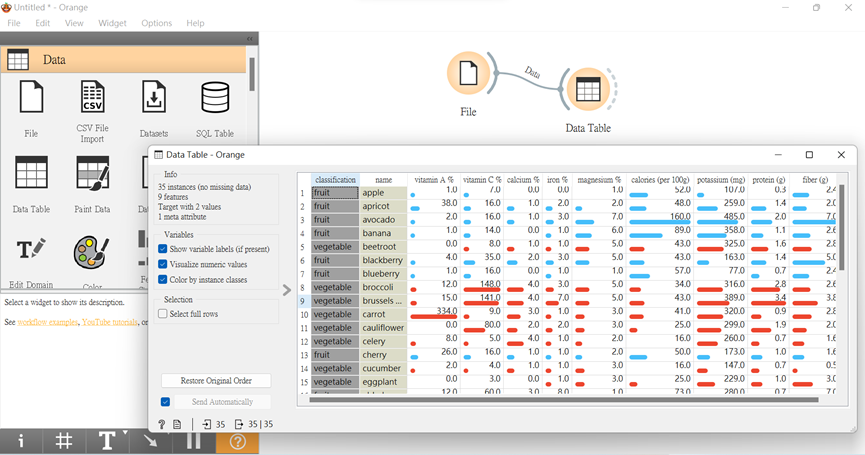Expand the Data Table side panel arrow

pyautogui.click(x=286, y=290)
